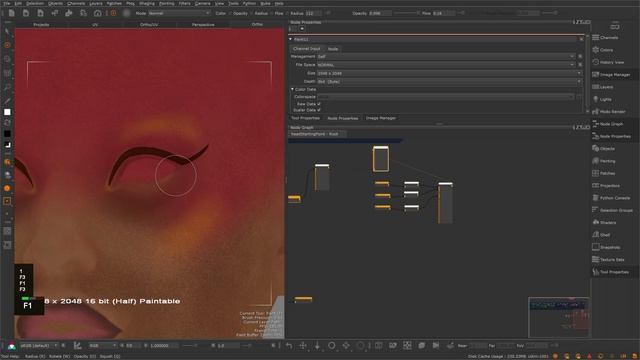Screen dimensions: 640x360
Task: Switch to Tool Properties bottom tab
Action: point(305,118)
